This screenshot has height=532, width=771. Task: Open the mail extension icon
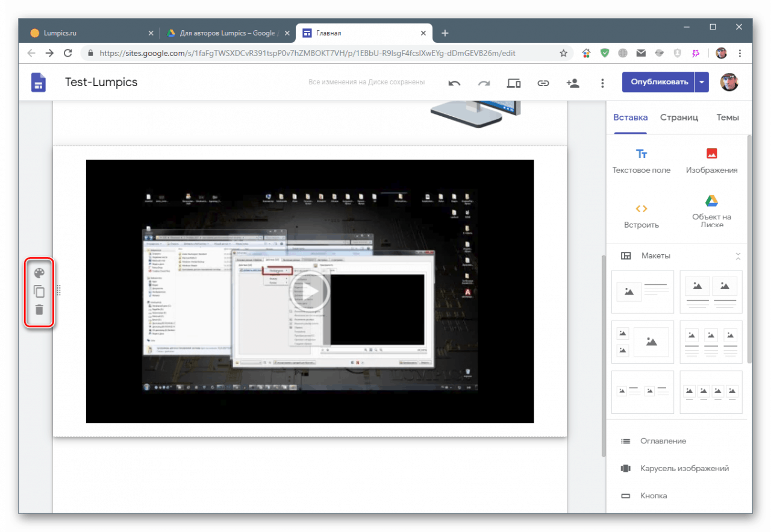click(641, 53)
